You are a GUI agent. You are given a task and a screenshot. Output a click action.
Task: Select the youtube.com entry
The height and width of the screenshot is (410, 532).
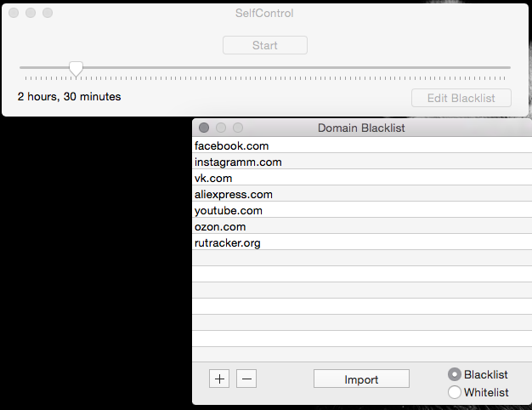click(x=362, y=210)
